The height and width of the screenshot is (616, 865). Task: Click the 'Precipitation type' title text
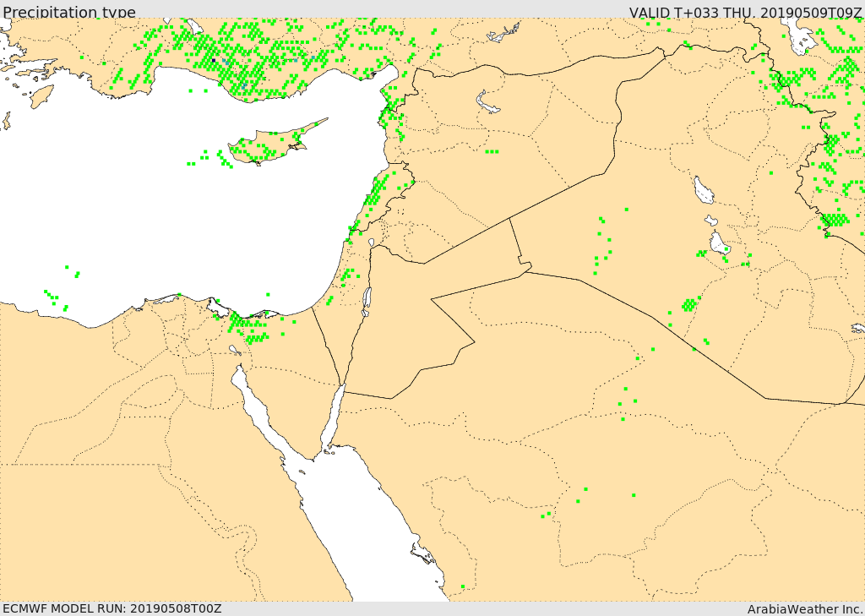69,12
